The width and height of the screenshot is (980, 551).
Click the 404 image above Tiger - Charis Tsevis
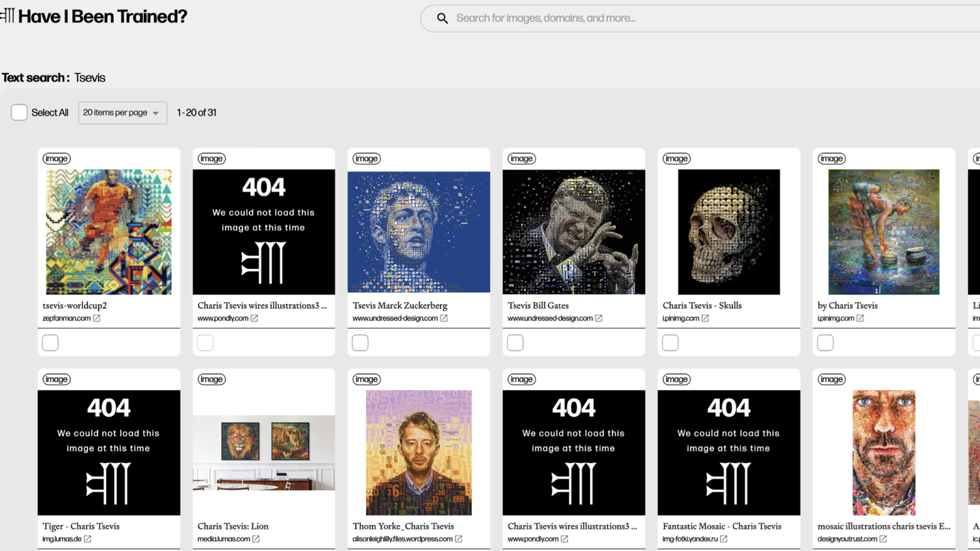coord(108,452)
